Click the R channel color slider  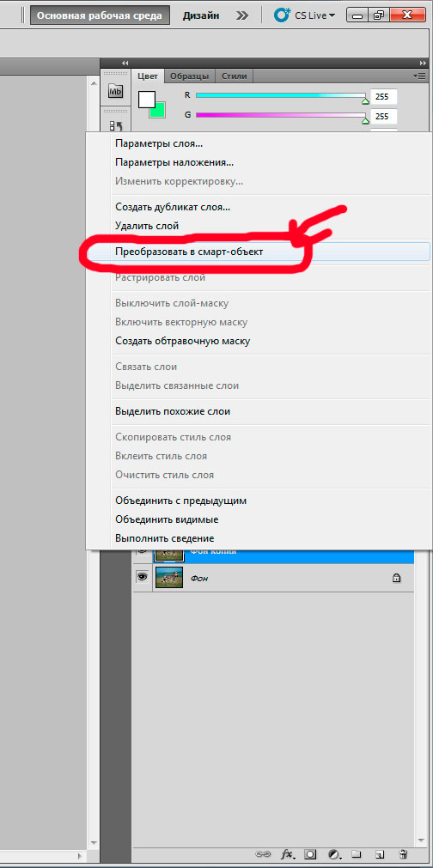(x=280, y=96)
